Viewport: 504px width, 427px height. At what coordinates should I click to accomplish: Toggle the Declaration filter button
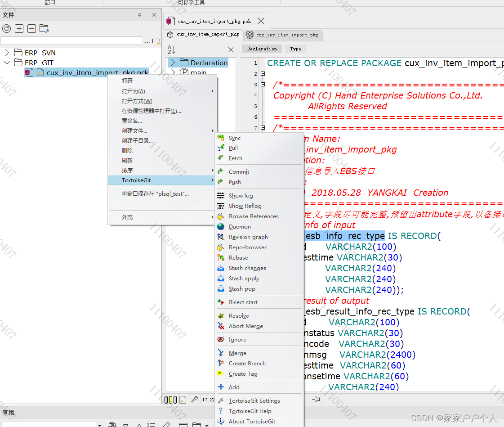261,49
